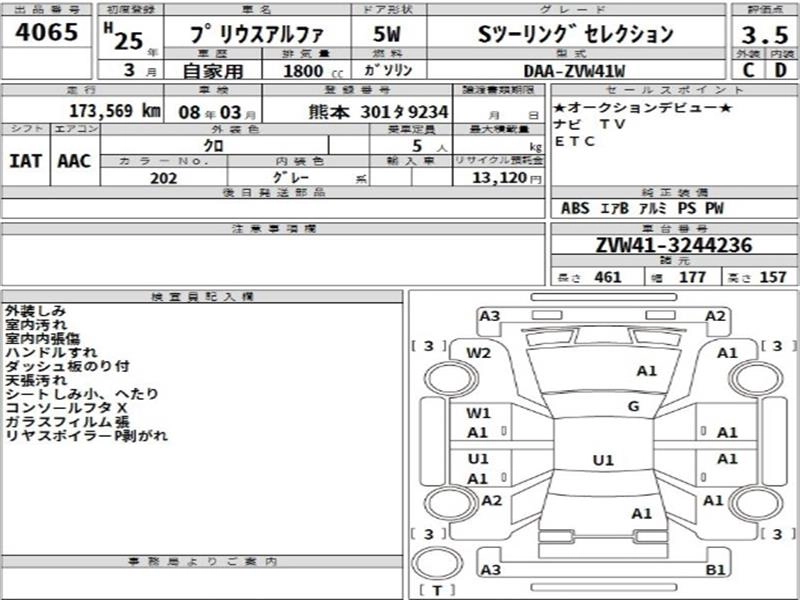Click the lot number 4065
The image size is (800, 600).
pos(46,32)
